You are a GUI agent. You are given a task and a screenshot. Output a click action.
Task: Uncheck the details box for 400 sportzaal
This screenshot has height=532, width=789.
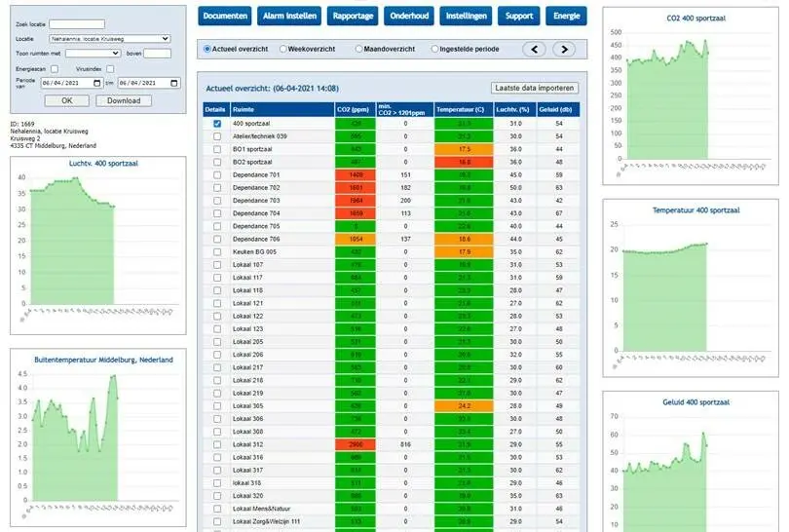pos(216,124)
